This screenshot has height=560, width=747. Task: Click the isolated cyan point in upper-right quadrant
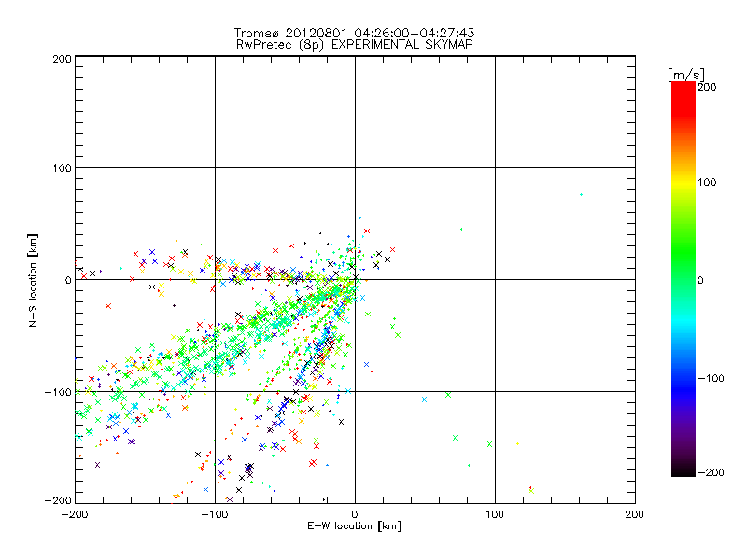pos(581,195)
